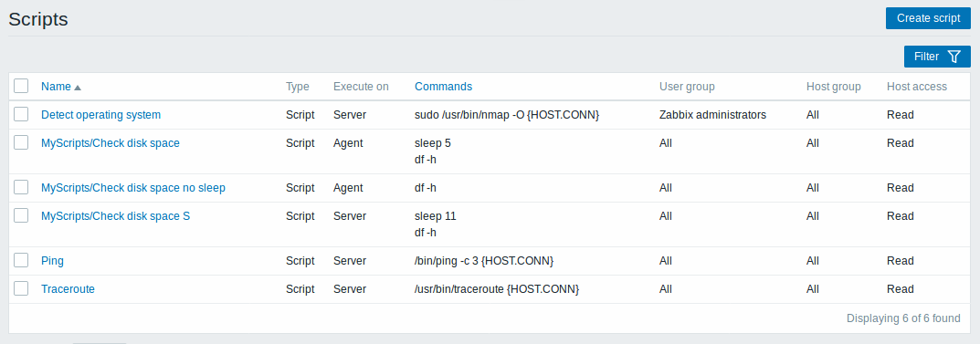Click the Name sort arrow icon
This screenshot has height=344, width=980.
click(x=78, y=88)
